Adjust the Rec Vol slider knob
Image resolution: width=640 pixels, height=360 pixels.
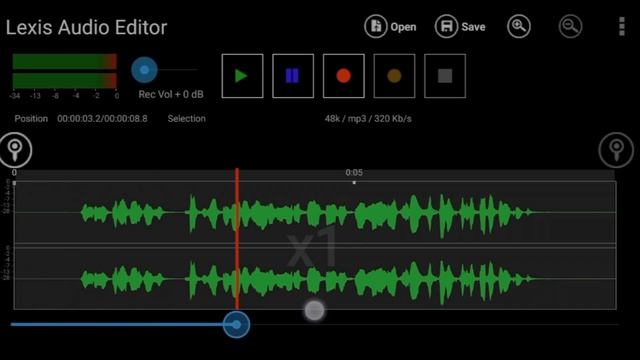pyautogui.click(x=144, y=70)
